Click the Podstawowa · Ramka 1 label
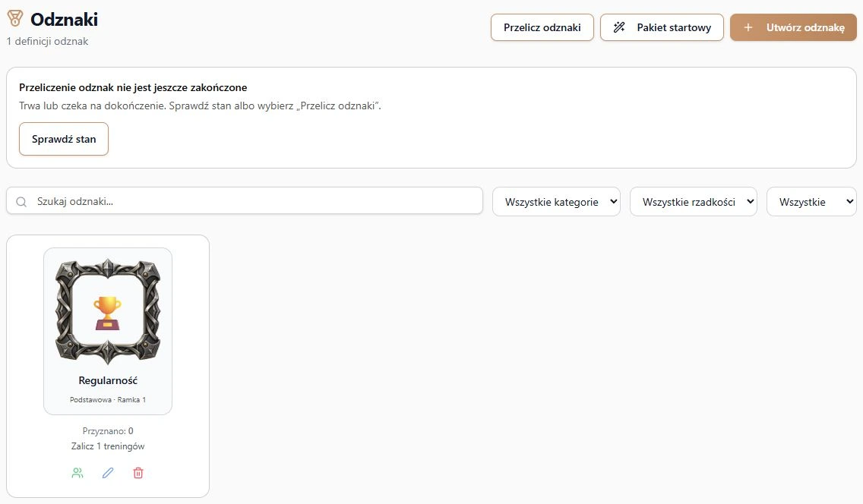 click(x=108, y=399)
